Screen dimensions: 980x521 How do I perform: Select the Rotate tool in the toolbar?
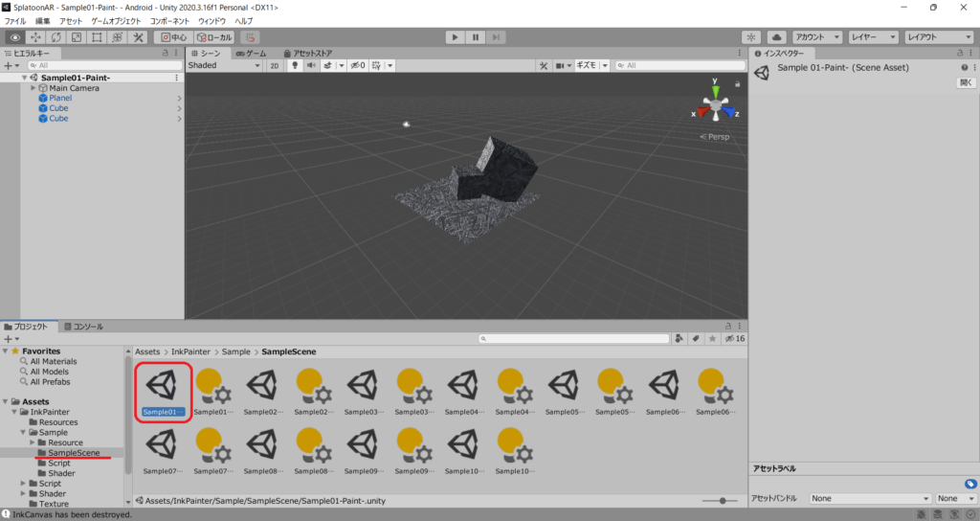tap(56, 37)
